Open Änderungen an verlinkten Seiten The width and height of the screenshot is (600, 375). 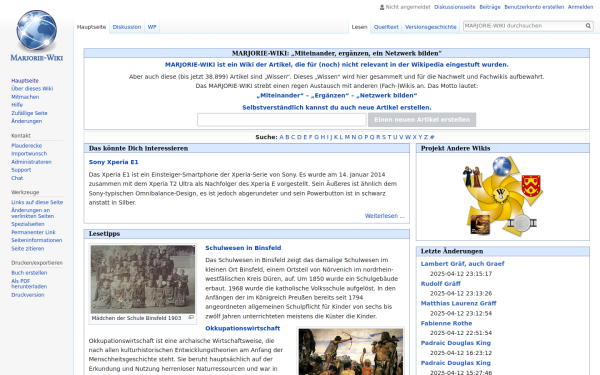[33, 213]
